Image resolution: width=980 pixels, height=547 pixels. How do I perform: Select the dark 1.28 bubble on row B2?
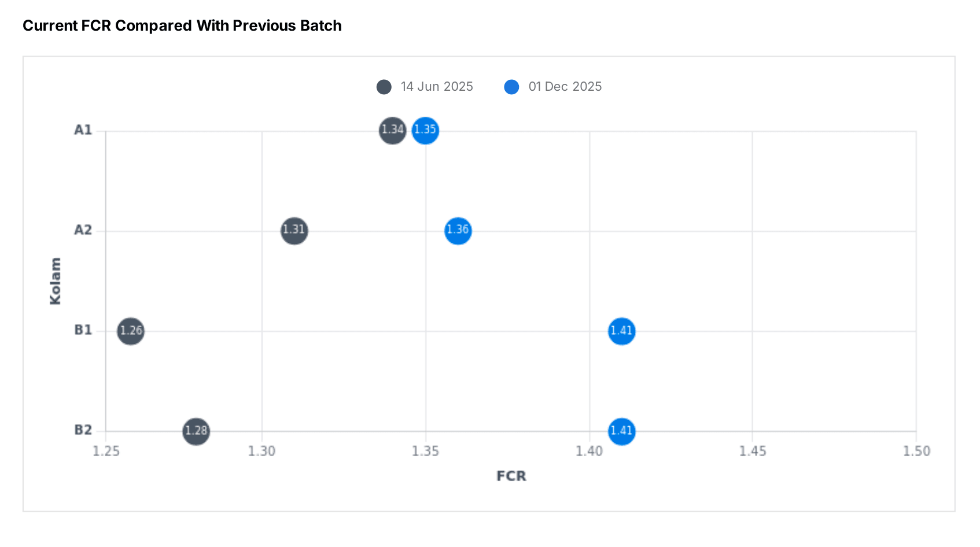[196, 431]
